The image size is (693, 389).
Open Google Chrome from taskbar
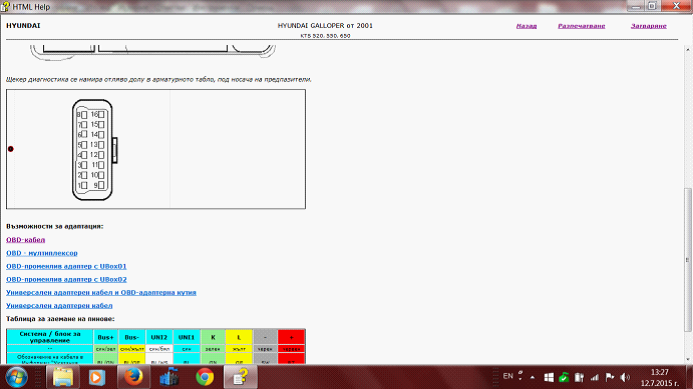[x=205, y=377]
